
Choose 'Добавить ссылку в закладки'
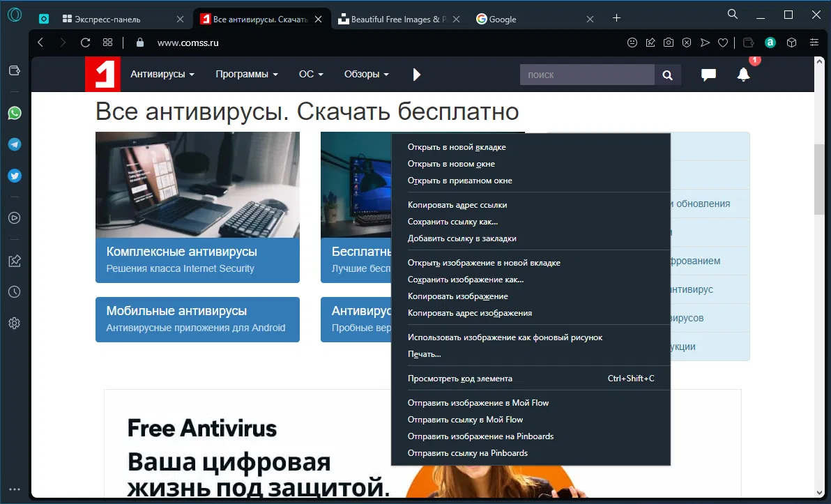pos(531,238)
